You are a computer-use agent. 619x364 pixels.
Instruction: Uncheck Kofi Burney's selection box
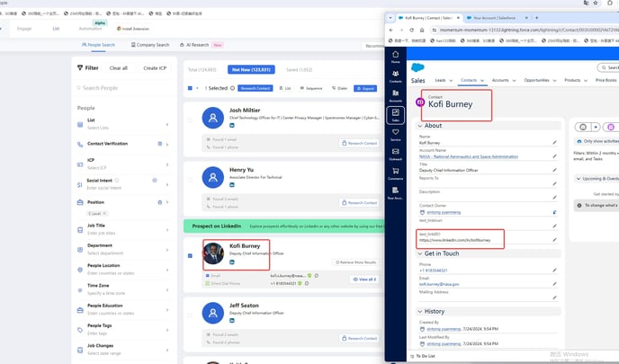coord(190,256)
